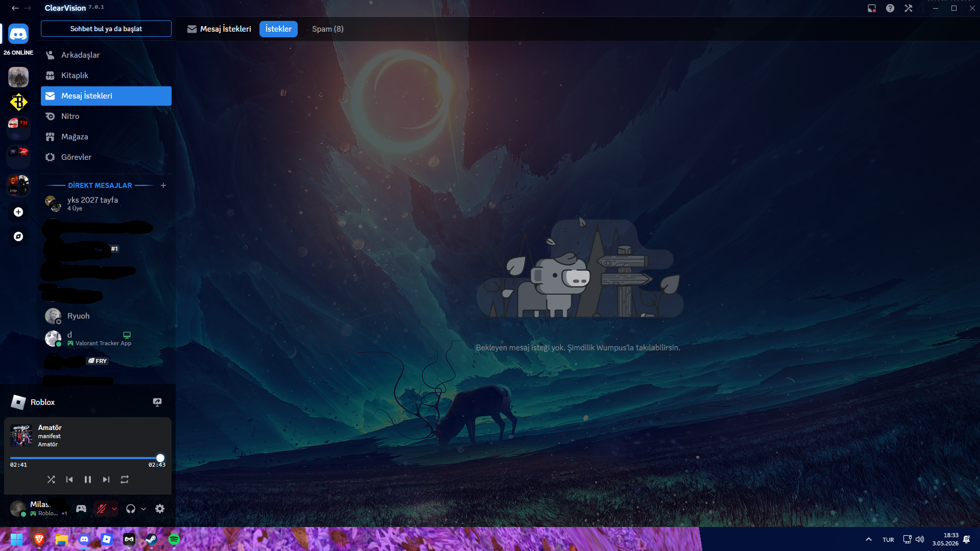Open user settings gear icon
This screenshot has height=551, width=980.
point(160,509)
